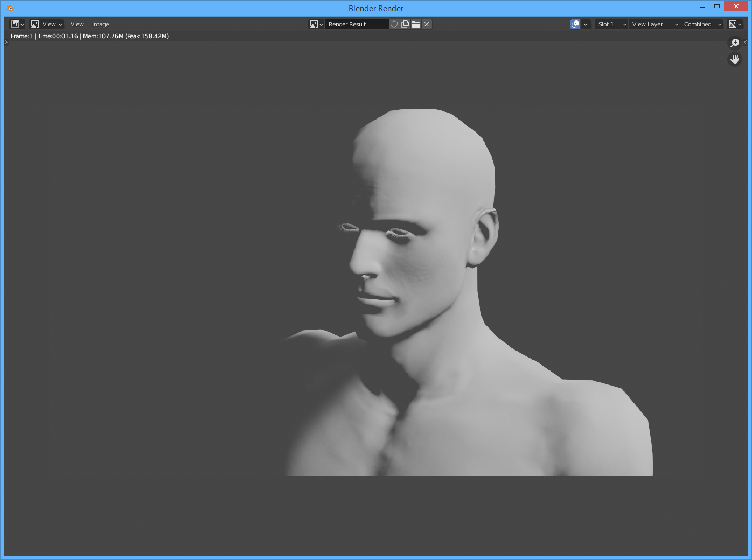Expand the left toolbar region arrow
This screenshot has height=560, width=752.
pos(5,43)
